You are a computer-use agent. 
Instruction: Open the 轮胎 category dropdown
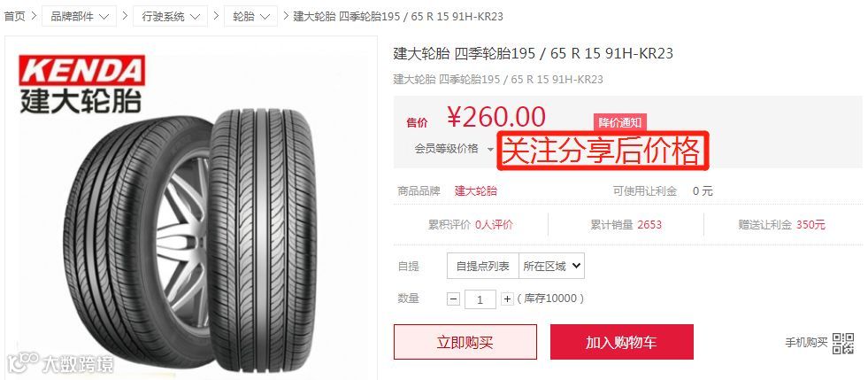pos(250,17)
